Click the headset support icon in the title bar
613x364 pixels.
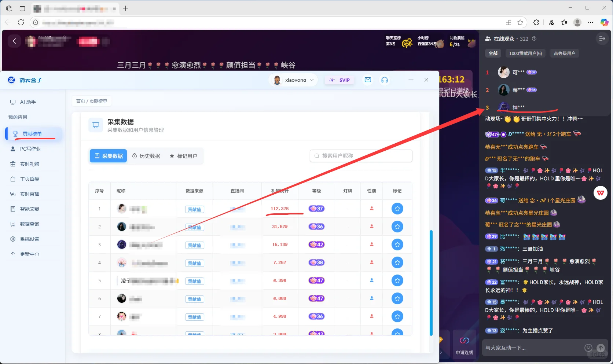coord(385,80)
